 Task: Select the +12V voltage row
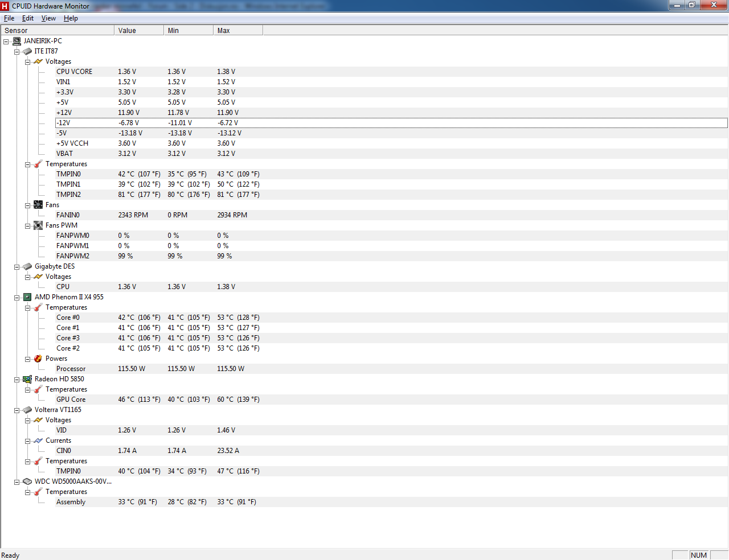coord(391,113)
